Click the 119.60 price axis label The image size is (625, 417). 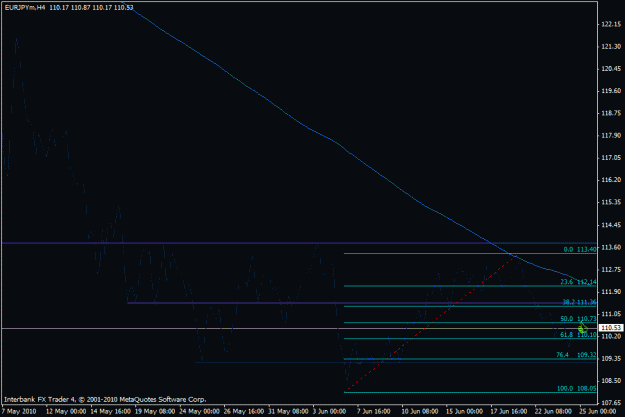[x=611, y=91]
